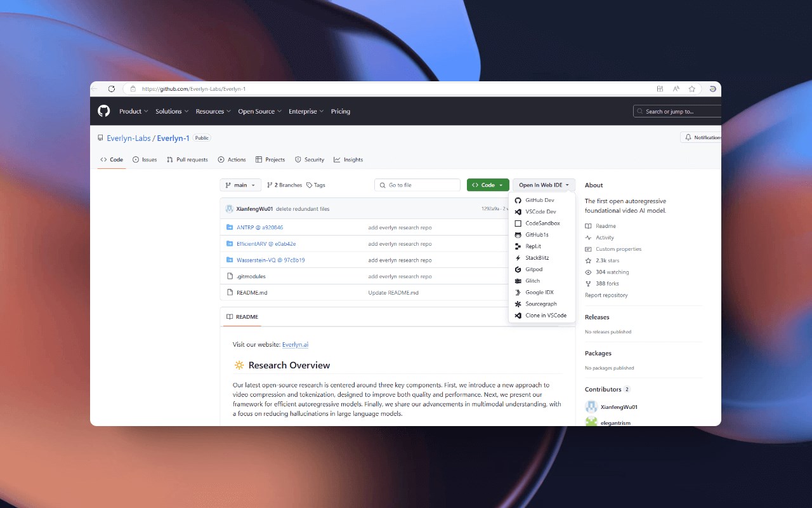Activate the read aloud icon in address bar
Image resolution: width=812 pixels, height=508 pixels.
point(676,89)
